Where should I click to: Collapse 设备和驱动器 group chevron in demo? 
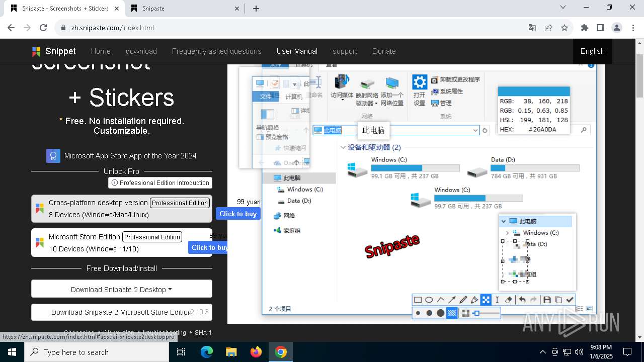[x=343, y=147]
